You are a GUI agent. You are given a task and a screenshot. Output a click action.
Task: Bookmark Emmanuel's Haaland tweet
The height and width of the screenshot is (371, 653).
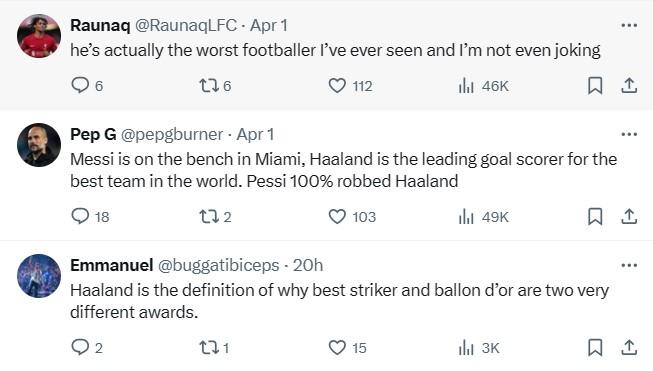point(595,347)
